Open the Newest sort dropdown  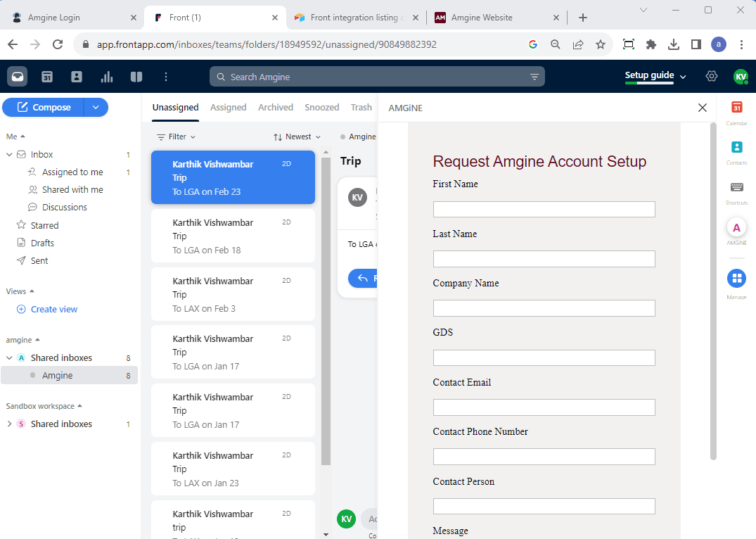pyautogui.click(x=297, y=137)
